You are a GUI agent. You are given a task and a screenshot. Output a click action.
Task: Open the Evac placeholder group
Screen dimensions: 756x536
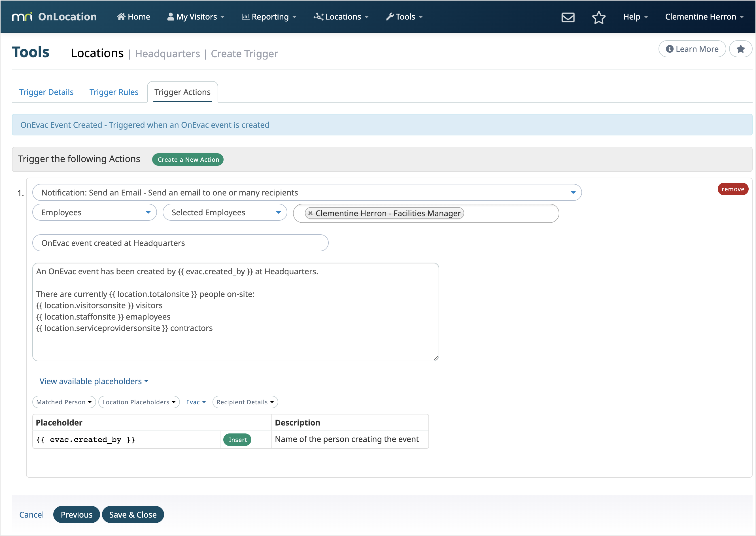point(196,402)
